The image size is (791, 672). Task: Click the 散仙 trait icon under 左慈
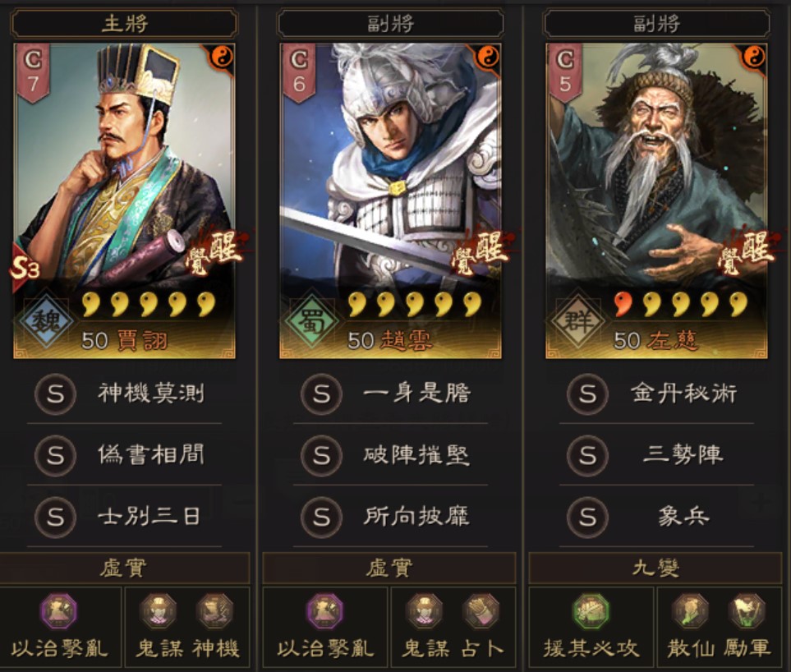point(690,611)
